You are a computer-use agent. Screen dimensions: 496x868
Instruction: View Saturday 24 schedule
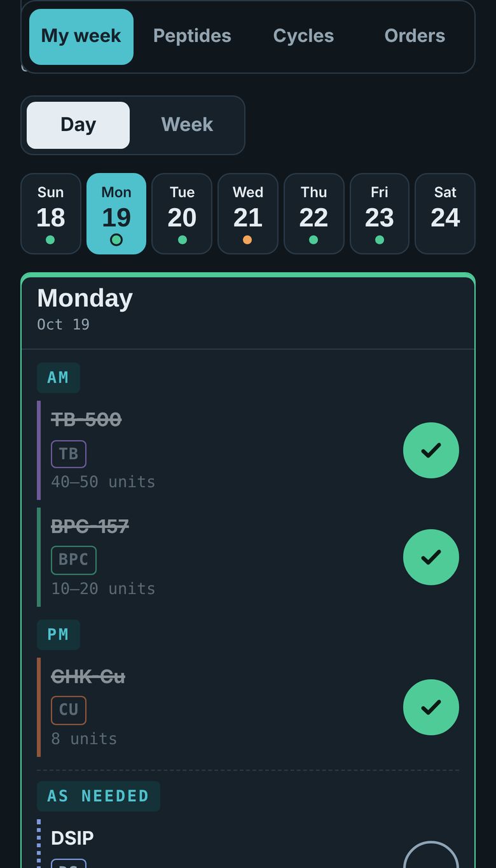click(x=445, y=214)
